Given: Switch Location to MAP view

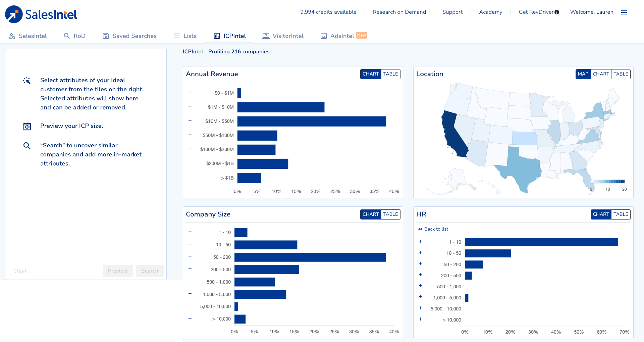Looking at the screenshot, I should click(x=583, y=74).
